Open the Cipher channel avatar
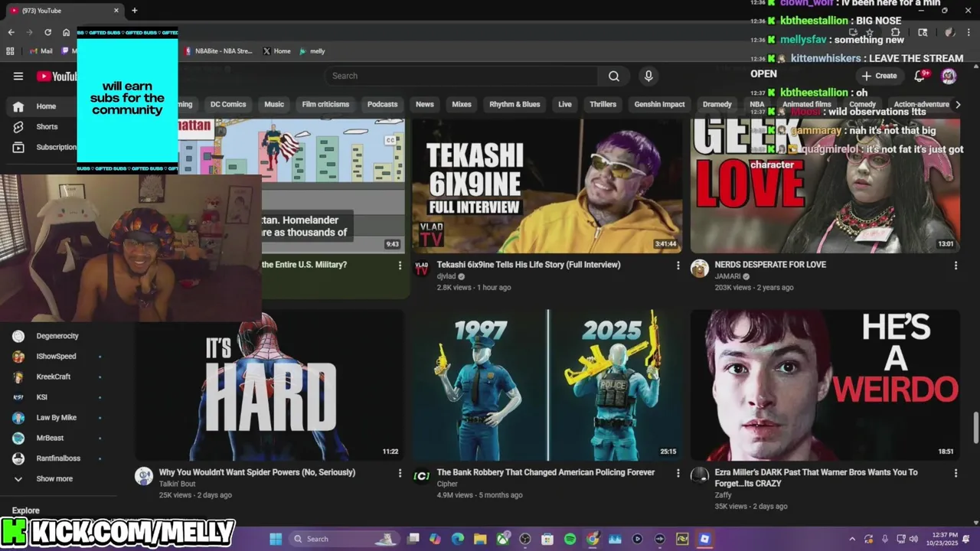980x551 pixels. click(421, 476)
